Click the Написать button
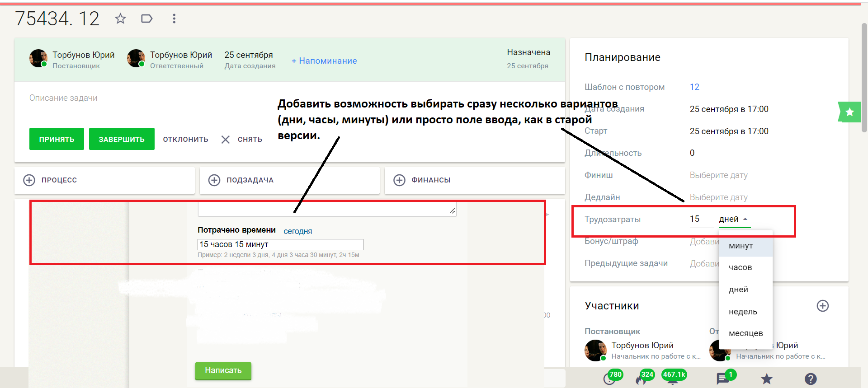 223,370
